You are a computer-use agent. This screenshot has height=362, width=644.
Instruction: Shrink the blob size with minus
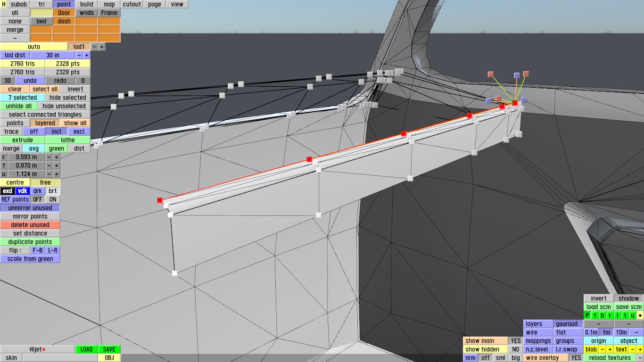(603, 349)
